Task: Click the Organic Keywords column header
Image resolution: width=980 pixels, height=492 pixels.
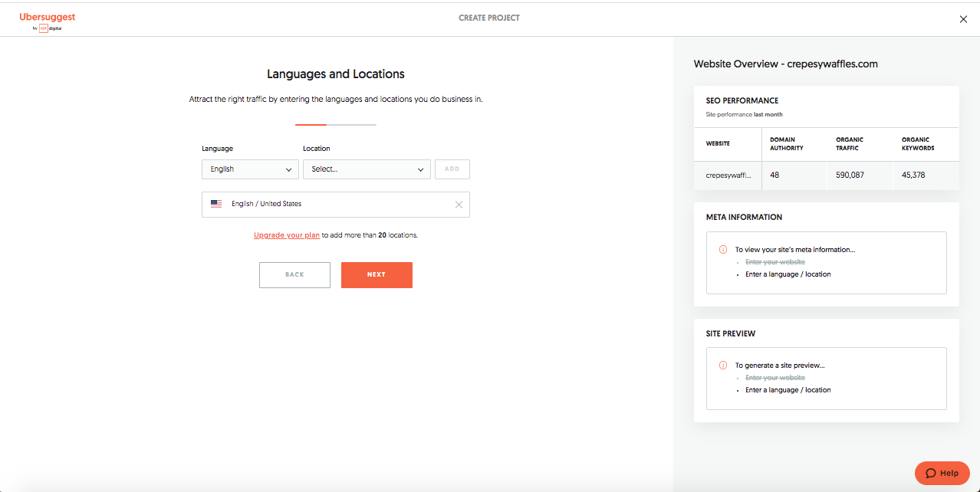Action: (918, 144)
